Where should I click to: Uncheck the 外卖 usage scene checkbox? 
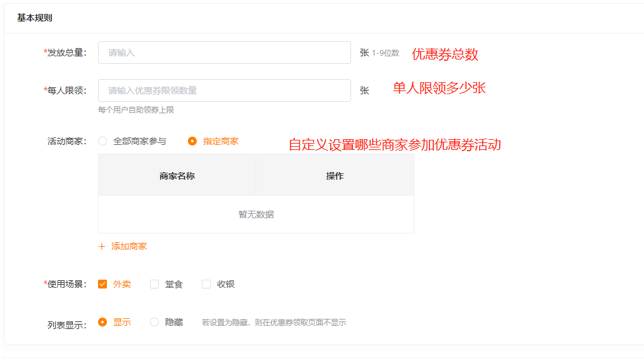pos(102,284)
